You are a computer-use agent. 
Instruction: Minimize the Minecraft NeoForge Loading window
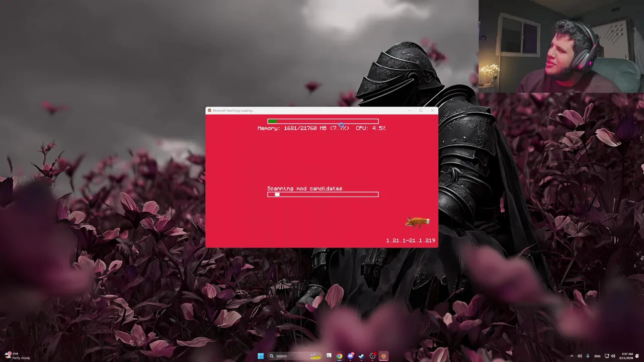tap(410, 111)
